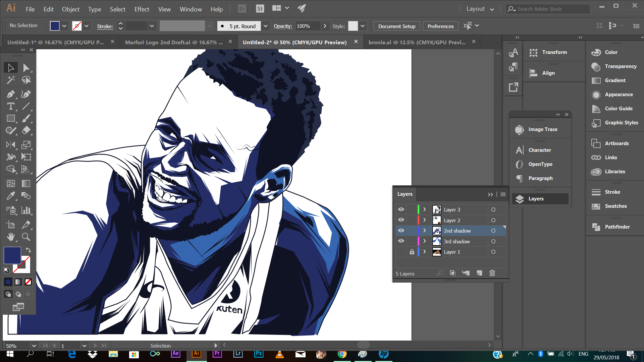The width and height of the screenshot is (644, 362).
Task: Switch to Marfori Logo 2nd Draft.ai tab
Action: tap(174, 42)
